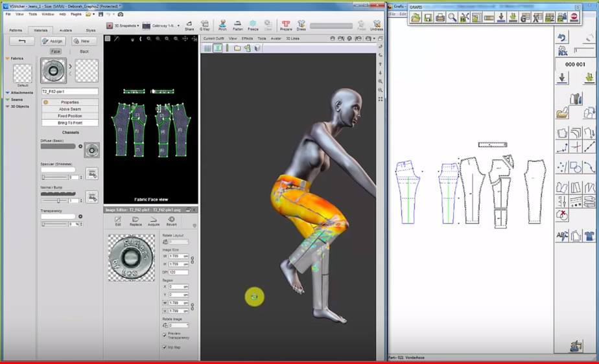Click the T2_F62-pin1 material name field

(x=70, y=92)
